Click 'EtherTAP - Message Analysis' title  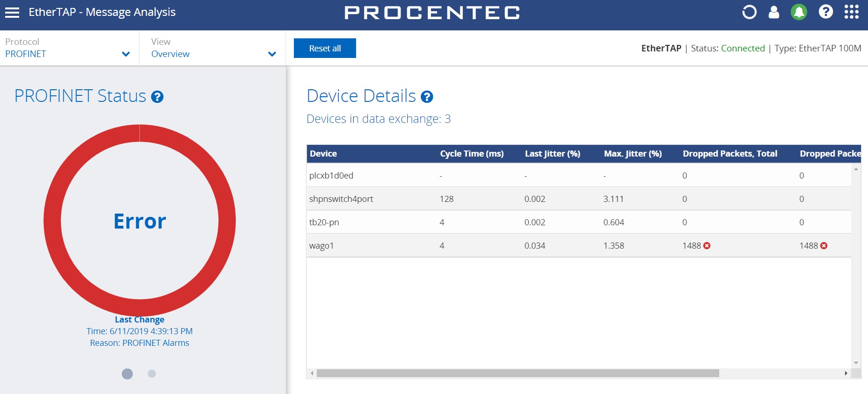[102, 12]
